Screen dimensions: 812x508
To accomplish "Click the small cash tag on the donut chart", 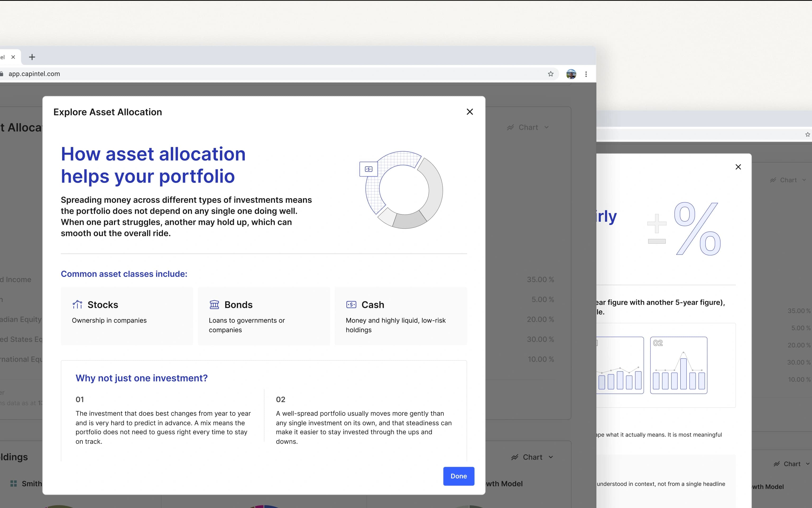I will 368,169.
